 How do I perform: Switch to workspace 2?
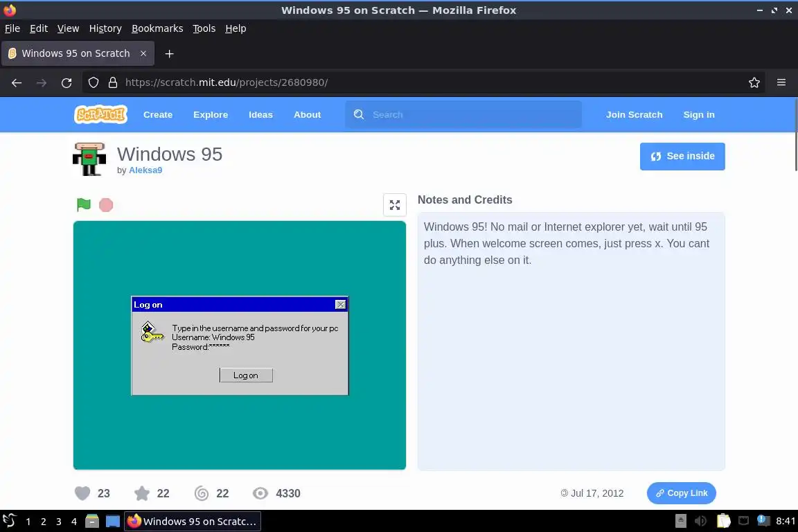(43, 522)
